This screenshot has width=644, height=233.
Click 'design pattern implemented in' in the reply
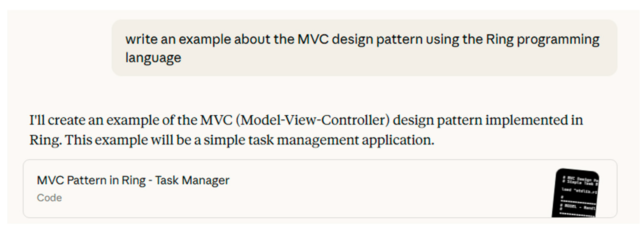(487, 120)
